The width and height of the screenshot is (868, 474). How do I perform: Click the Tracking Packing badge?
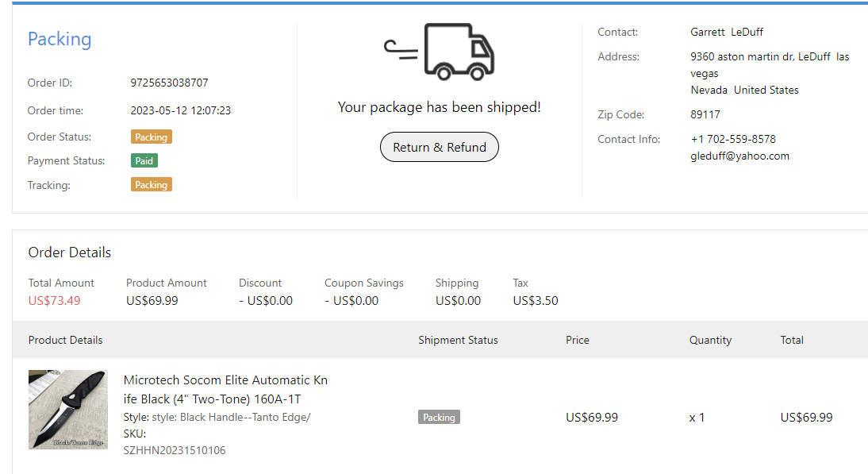point(151,185)
